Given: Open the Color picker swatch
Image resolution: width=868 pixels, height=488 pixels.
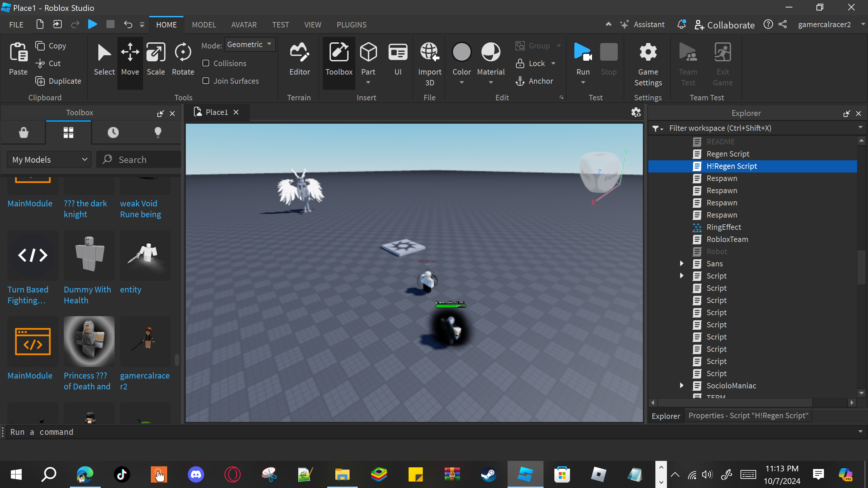Looking at the screenshot, I should tap(461, 53).
